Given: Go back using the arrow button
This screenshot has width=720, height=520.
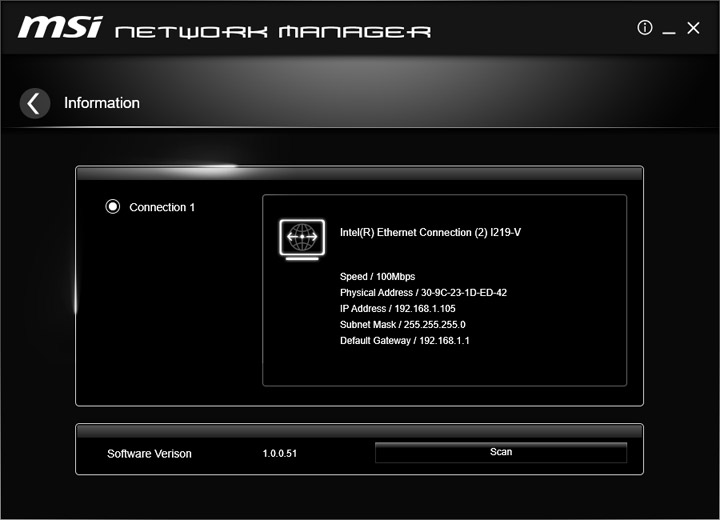Looking at the screenshot, I should pyautogui.click(x=35, y=103).
